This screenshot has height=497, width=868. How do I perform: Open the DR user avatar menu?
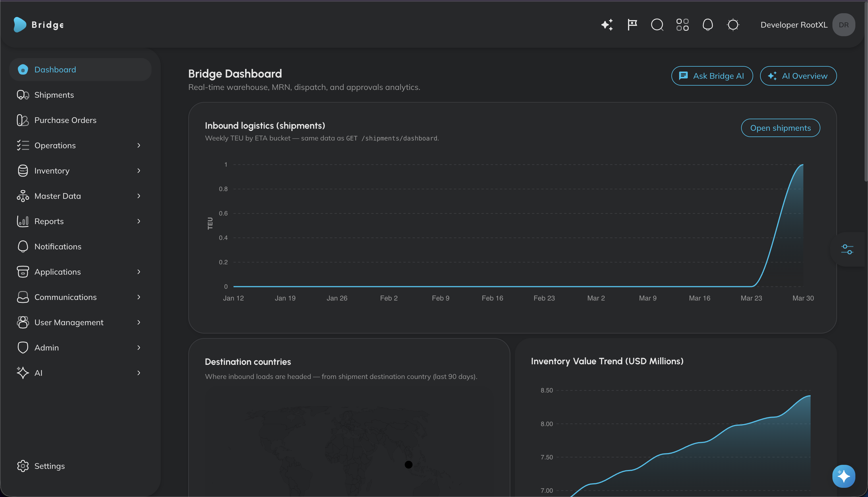(843, 25)
